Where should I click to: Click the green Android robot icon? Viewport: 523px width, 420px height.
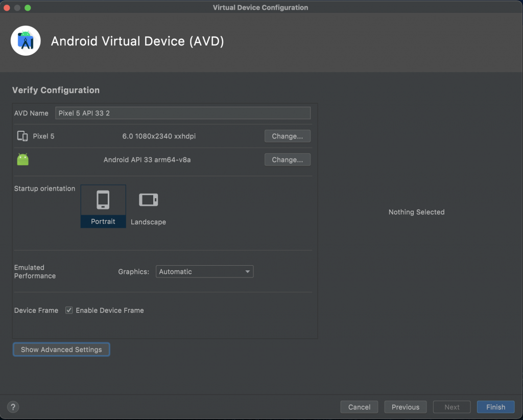[x=22, y=159]
